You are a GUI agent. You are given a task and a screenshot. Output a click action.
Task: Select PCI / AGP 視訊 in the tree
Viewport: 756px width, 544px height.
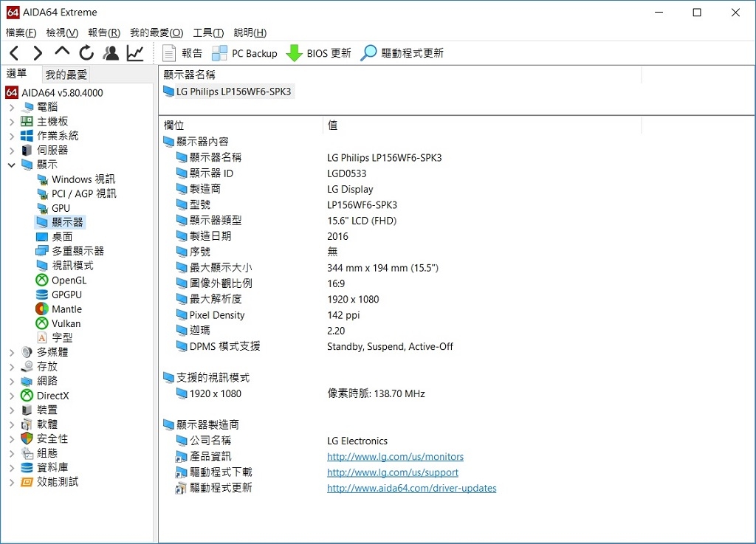tap(77, 193)
